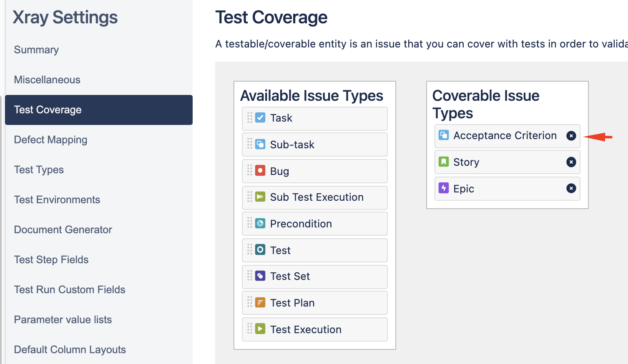This screenshot has width=628, height=364.
Task: Click the Xray Settings heading
Action: (x=65, y=17)
